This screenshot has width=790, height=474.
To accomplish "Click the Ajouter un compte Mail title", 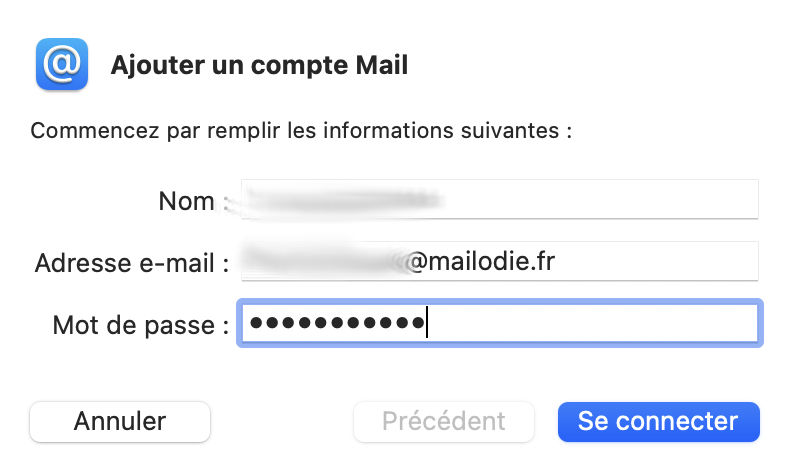I will [x=259, y=66].
